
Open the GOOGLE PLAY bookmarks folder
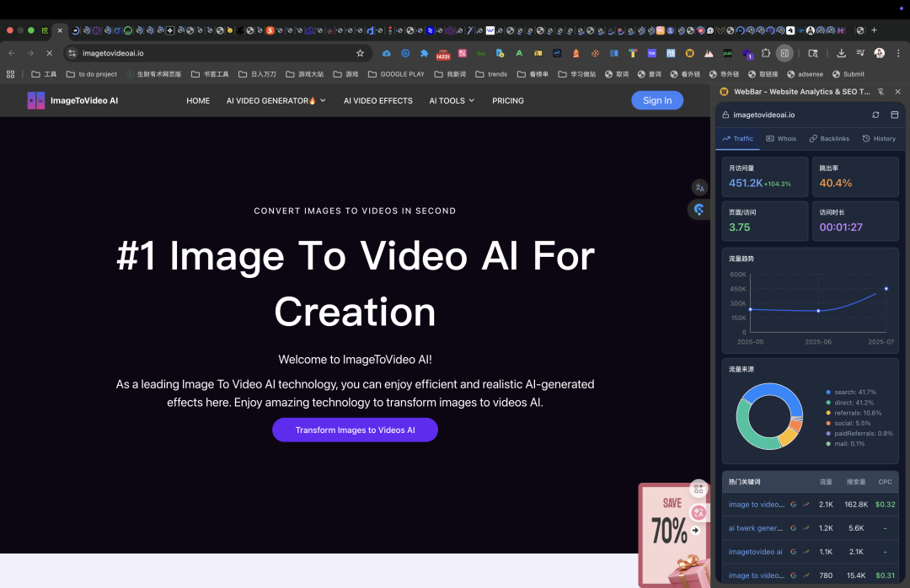point(396,74)
